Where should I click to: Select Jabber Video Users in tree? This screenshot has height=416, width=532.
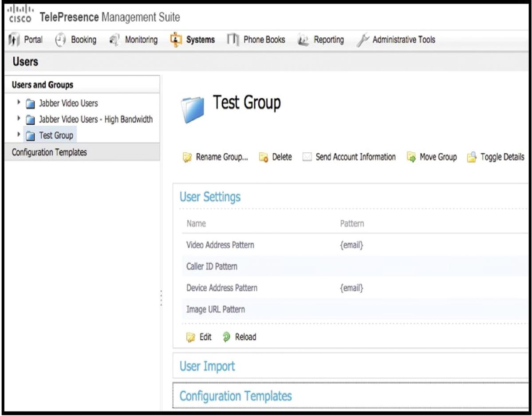(x=68, y=103)
